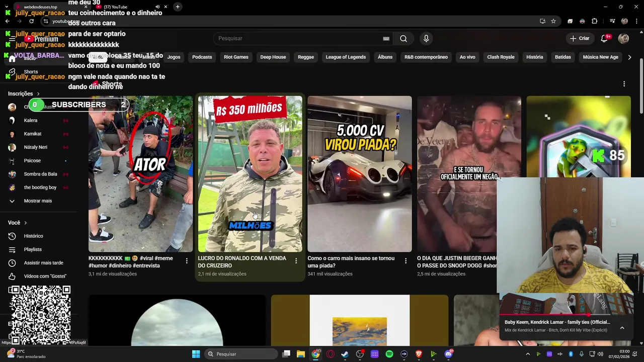Screen dimensions: 644x362
Task: Open the YouTube hamburger guide menu
Action: pyautogui.click(x=12, y=39)
